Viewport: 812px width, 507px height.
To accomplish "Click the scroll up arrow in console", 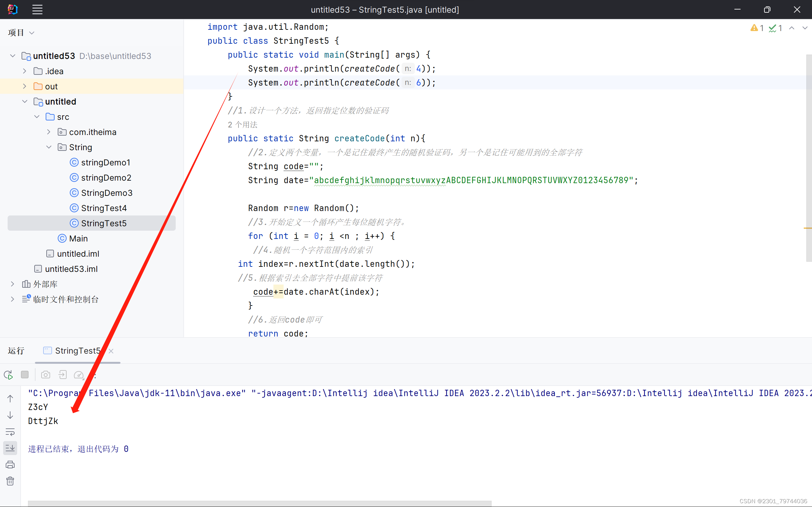I will coord(10,399).
